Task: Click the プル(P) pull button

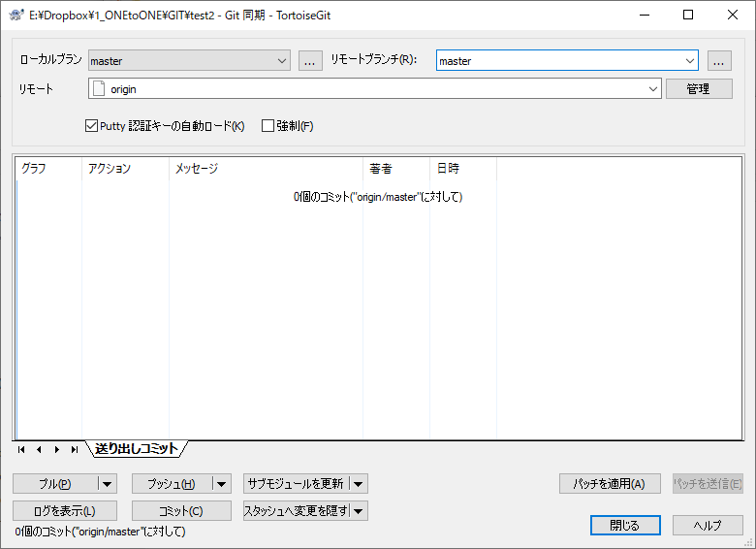Action: pyautogui.click(x=55, y=484)
